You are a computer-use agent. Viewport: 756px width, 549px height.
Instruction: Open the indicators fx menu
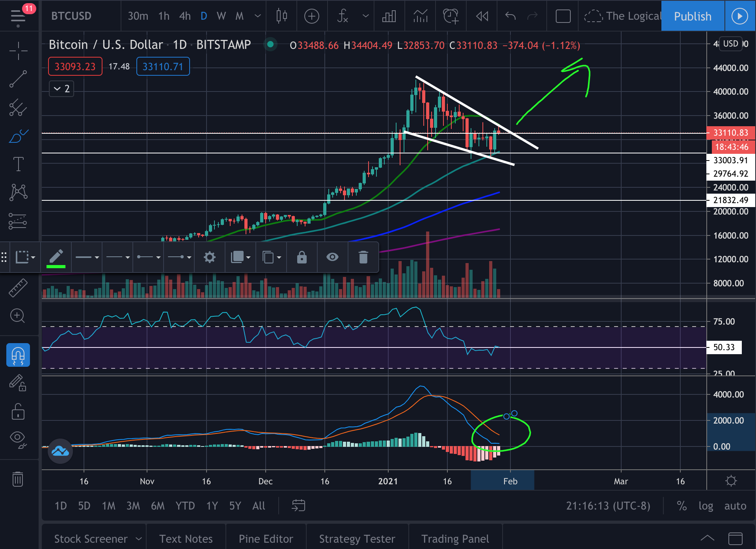point(343,16)
